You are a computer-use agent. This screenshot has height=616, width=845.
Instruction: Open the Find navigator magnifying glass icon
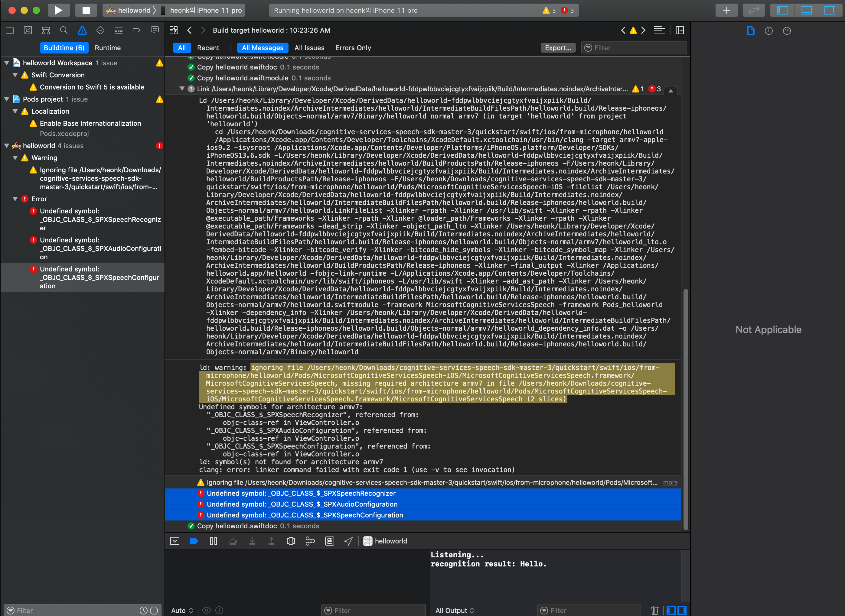pyautogui.click(x=64, y=30)
